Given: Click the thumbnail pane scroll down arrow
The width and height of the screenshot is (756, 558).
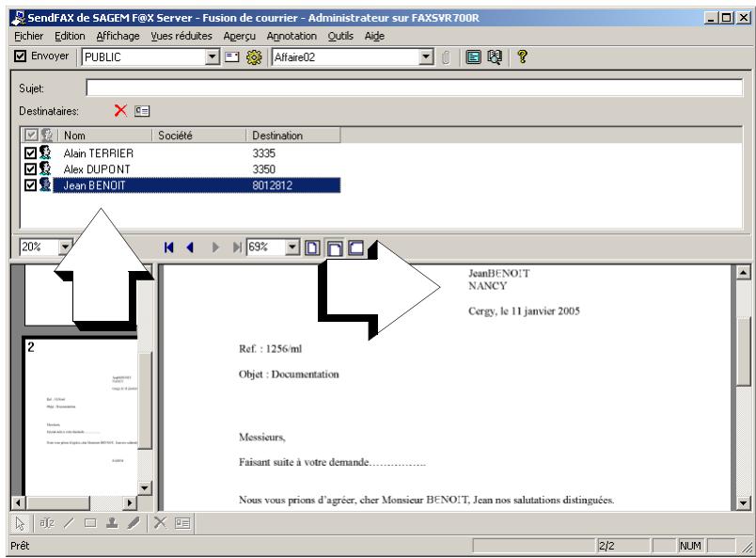Looking at the screenshot, I should [x=145, y=488].
